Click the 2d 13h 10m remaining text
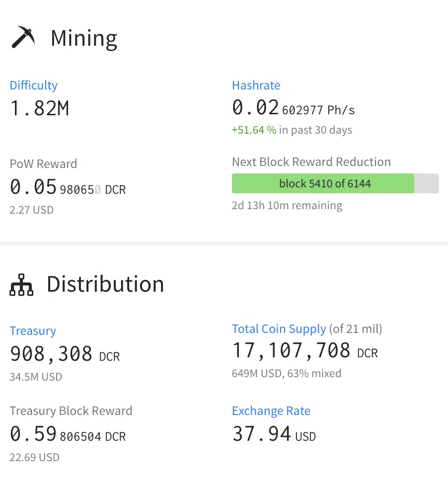This screenshot has width=448, height=485. coord(287,206)
